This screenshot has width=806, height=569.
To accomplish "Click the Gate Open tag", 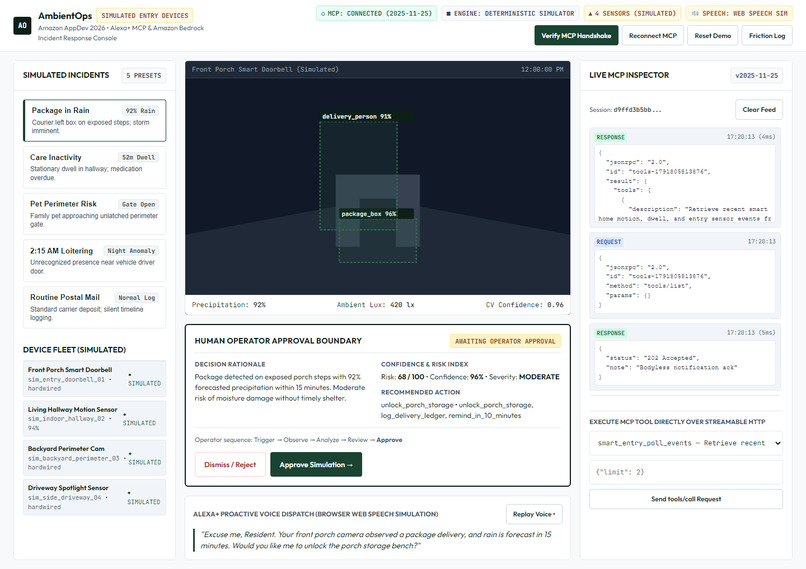I will coord(138,205).
